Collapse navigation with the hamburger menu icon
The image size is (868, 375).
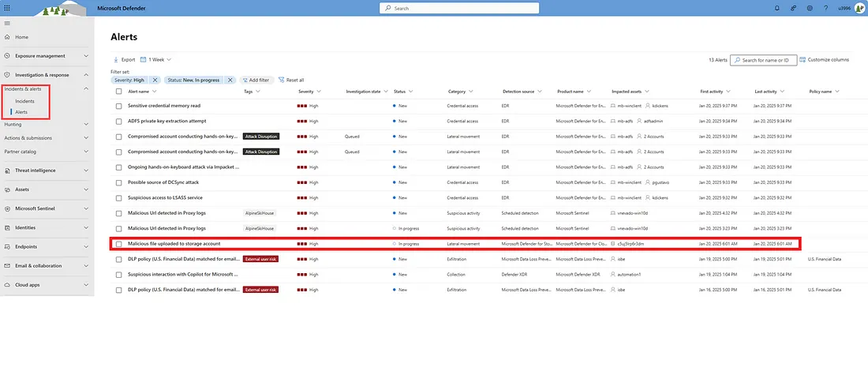pos(6,23)
